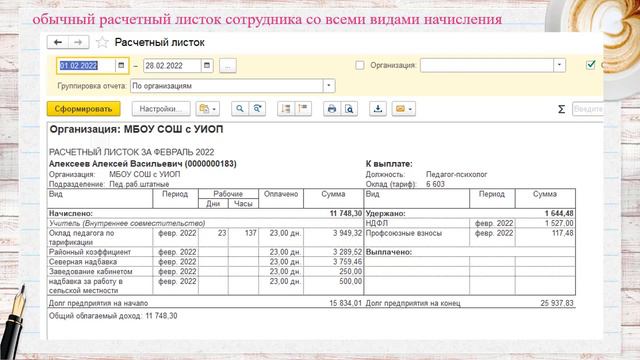
Task: Select the Профсоюзные взносы row label
Action: [404, 233]
